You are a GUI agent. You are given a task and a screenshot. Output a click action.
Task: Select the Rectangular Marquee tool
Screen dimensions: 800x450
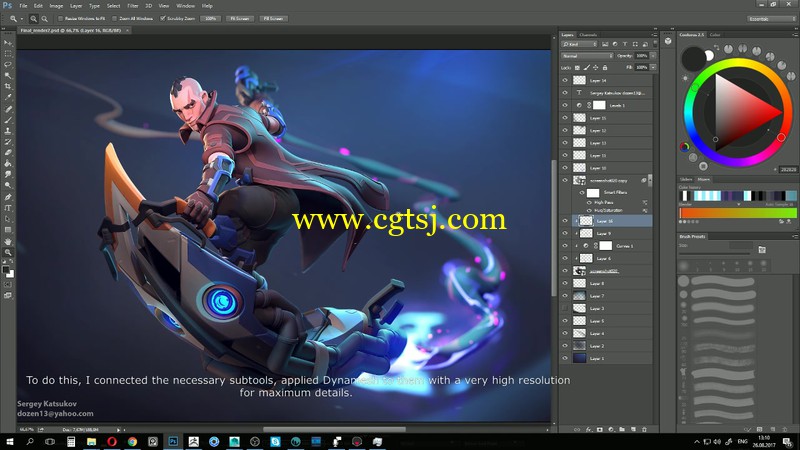8,54
